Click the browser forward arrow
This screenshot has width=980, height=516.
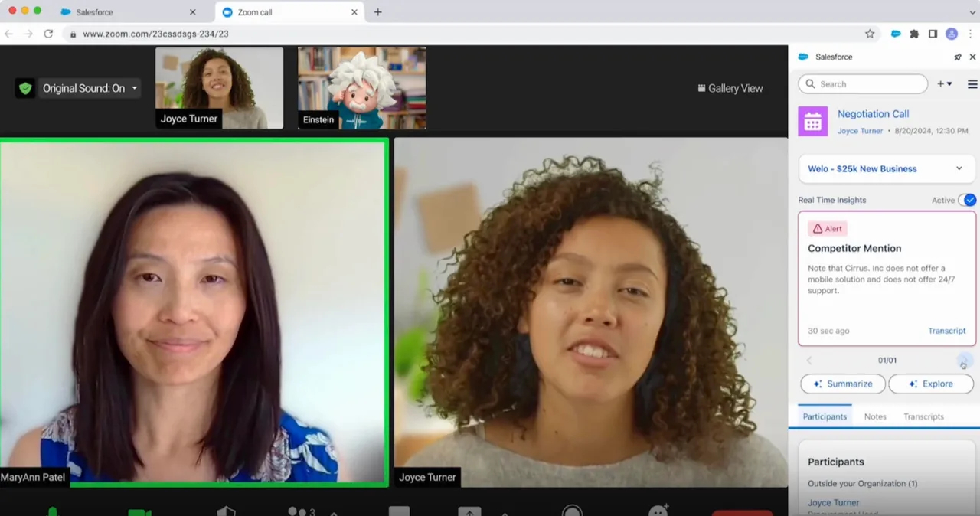[x=28, y=34]
